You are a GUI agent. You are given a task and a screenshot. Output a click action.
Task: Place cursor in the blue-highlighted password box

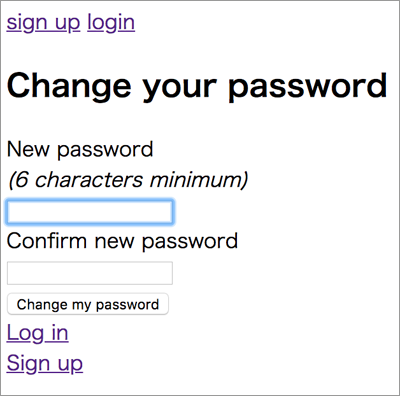90,212
